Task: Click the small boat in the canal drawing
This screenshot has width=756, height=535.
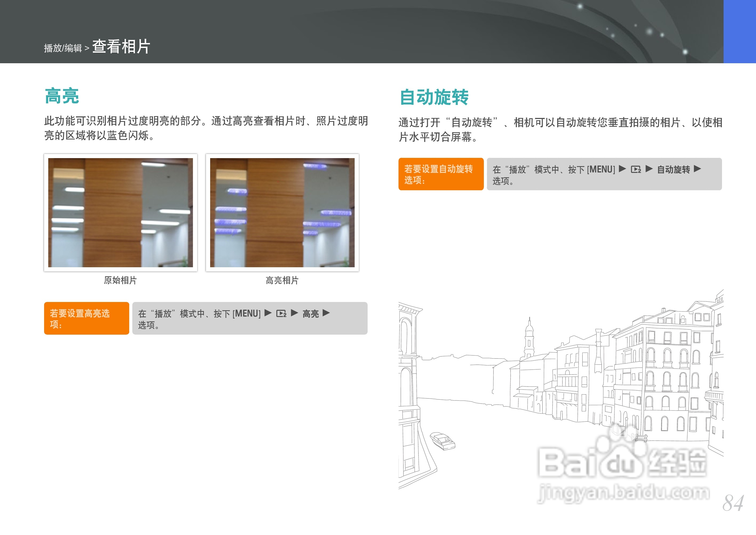Action: click(x=443, y=441)
